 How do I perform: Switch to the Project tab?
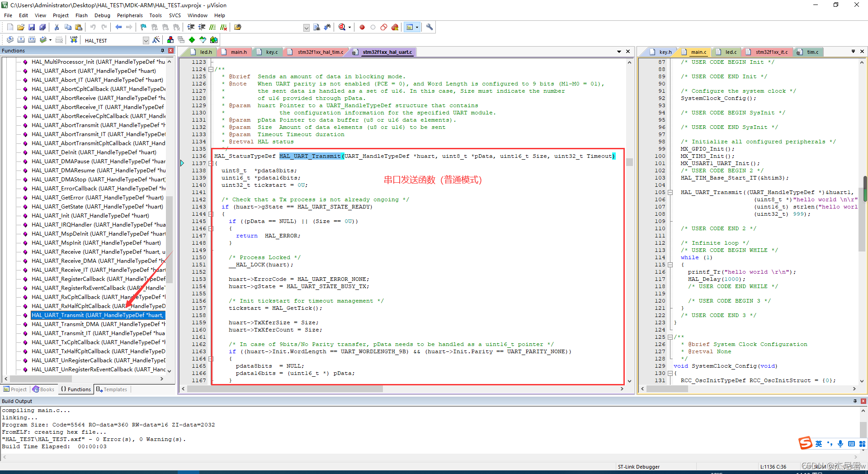coord(15,389)
